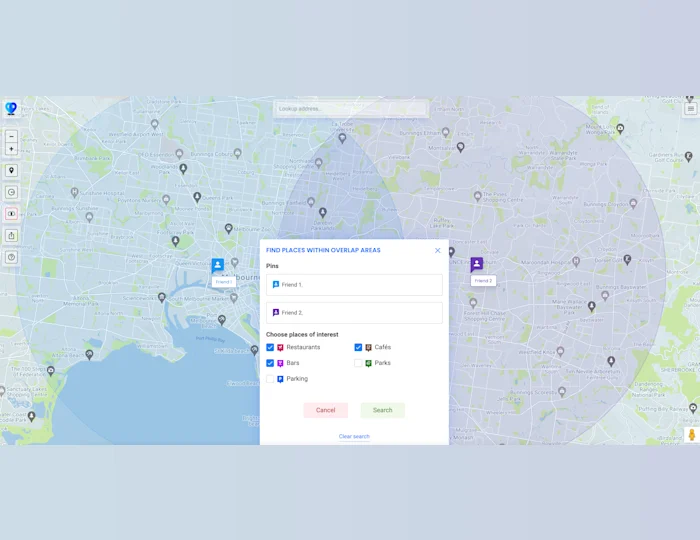This screenshot has width=700, height=540.
Task: Click the Westfield Airport West marker
Action: [x=154, y=124]
